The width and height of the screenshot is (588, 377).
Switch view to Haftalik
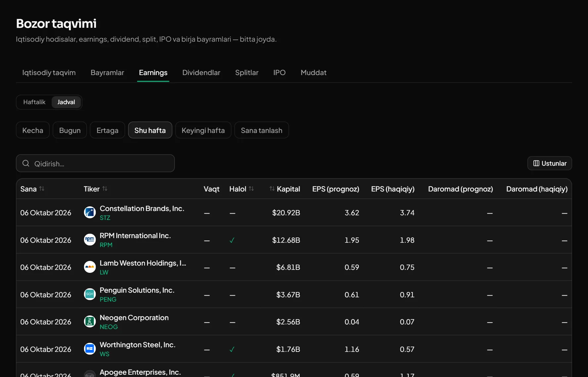[x=34, y=102]
